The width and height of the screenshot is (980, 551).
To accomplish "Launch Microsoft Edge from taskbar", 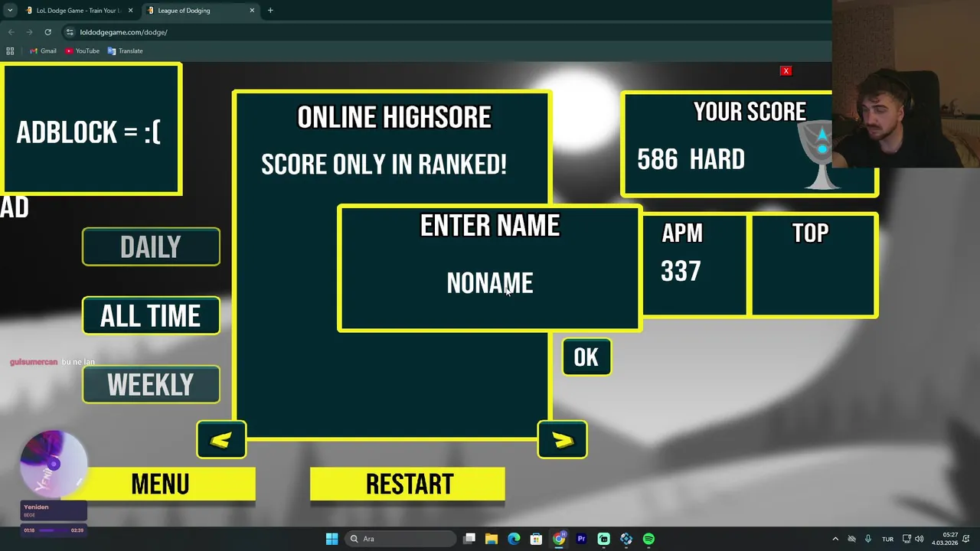I will [514, 539].
